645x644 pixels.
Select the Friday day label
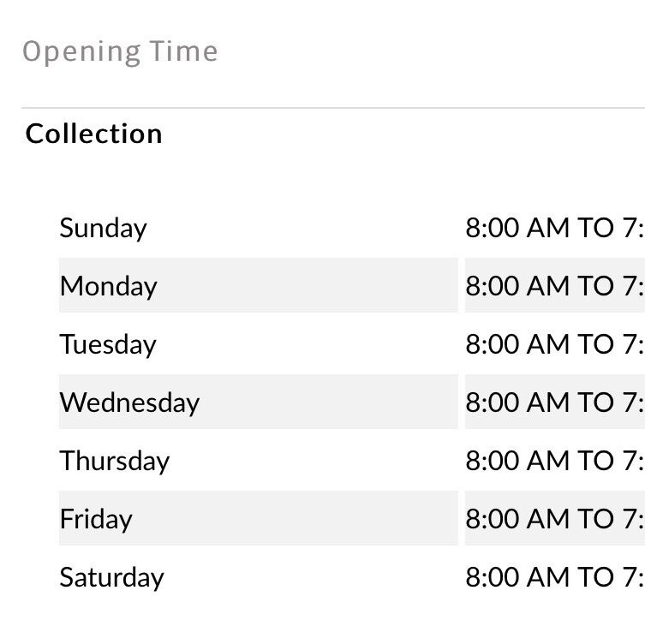[96, 519]
